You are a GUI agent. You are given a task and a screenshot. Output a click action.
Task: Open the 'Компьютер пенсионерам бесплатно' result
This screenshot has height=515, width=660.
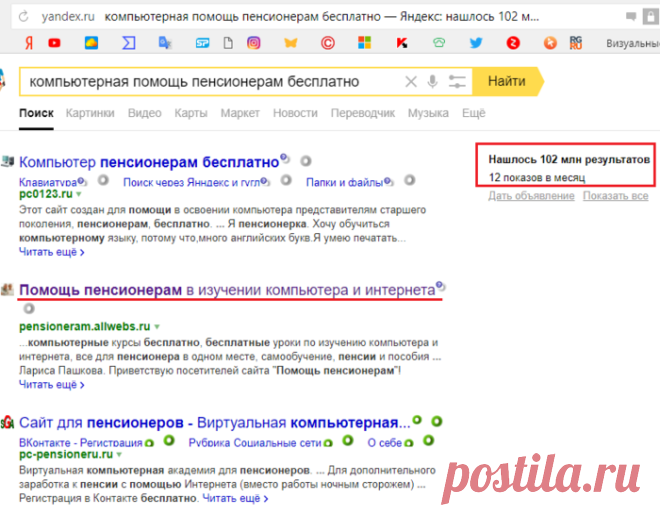click(149, 162)
